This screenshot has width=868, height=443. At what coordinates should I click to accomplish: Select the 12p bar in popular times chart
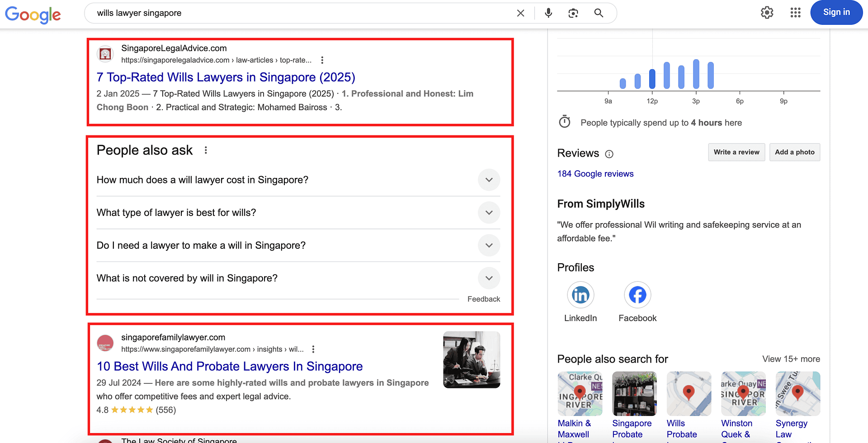click(x=652, y=79)
